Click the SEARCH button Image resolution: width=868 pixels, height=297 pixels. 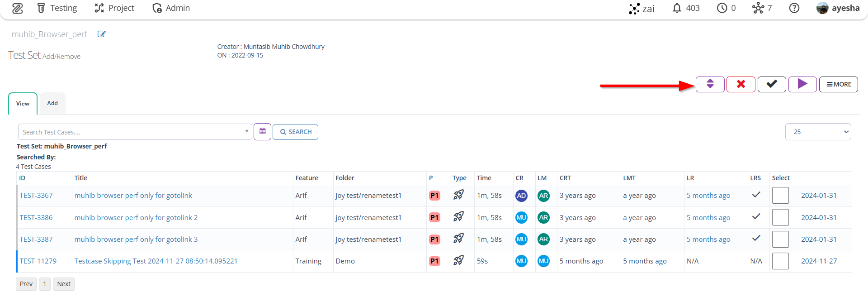[295, 132]
